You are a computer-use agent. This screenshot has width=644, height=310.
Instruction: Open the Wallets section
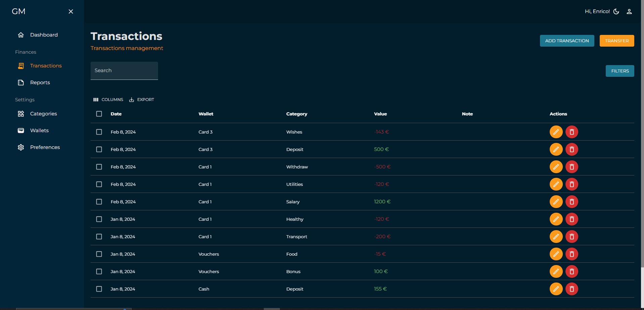tap(39, 130)
